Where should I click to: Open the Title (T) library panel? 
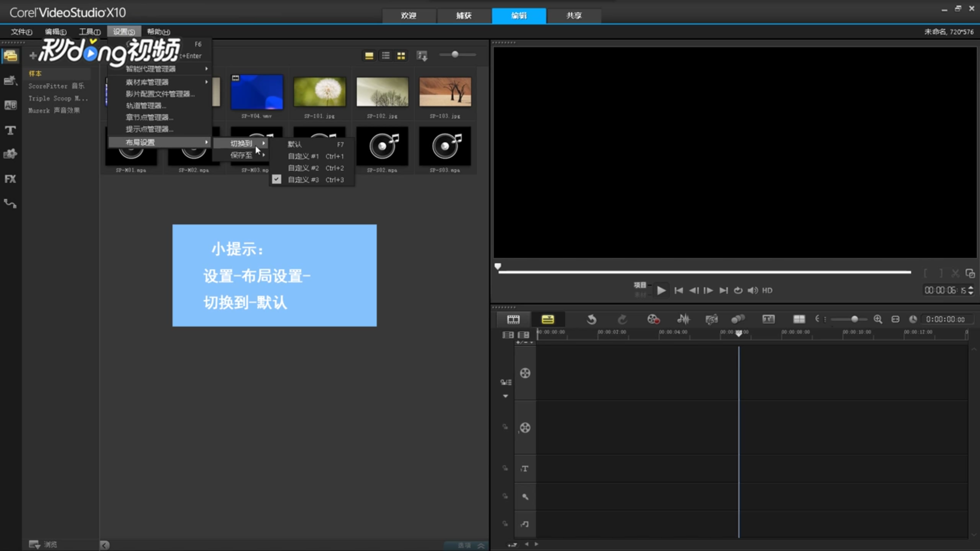(x=10, y=130)
